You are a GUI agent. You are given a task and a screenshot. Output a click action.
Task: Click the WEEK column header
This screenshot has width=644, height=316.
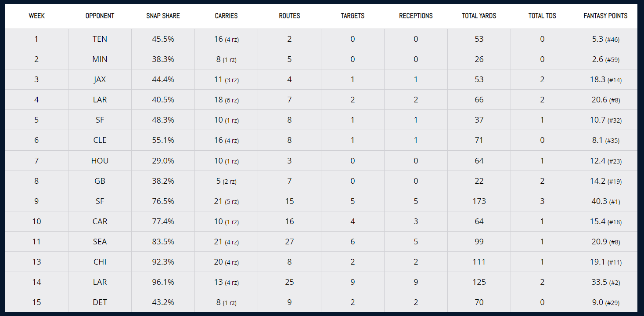pos(36,16)
